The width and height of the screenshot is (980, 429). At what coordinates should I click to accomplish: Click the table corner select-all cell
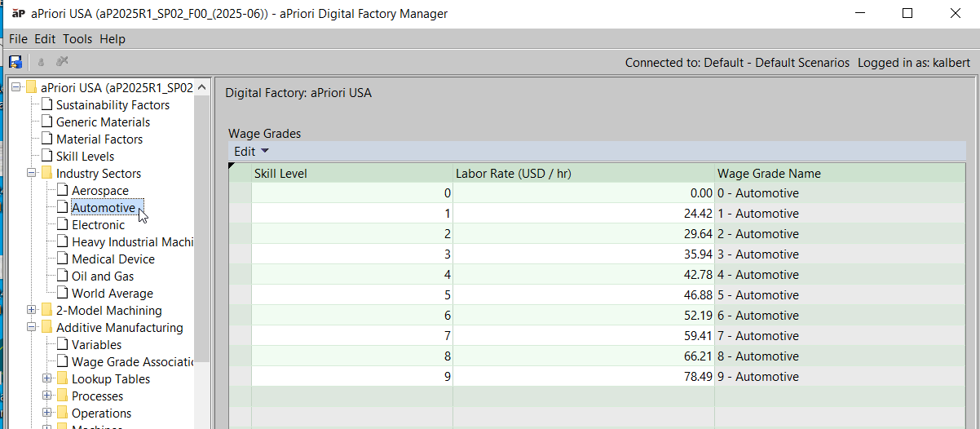(240, 173)
